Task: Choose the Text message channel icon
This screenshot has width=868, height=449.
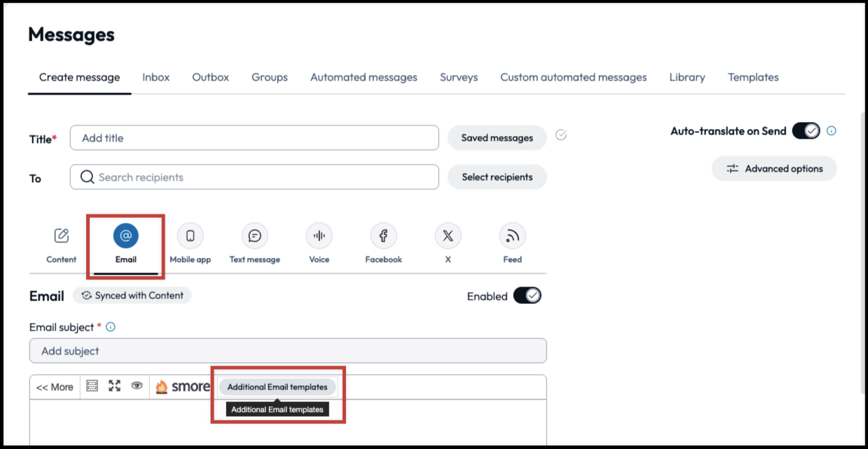Action: pyautogui.click(x=254, y=236)
